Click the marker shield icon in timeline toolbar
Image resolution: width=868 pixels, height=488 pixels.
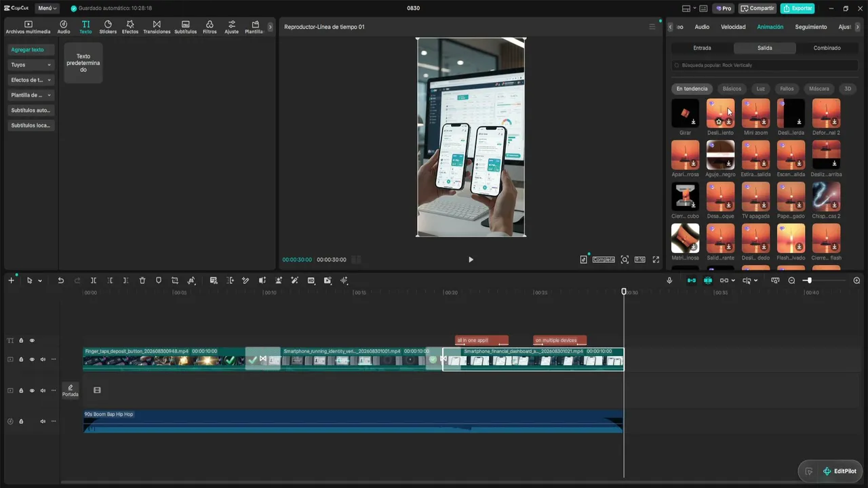pyautogui.click(x=159, y=281)
